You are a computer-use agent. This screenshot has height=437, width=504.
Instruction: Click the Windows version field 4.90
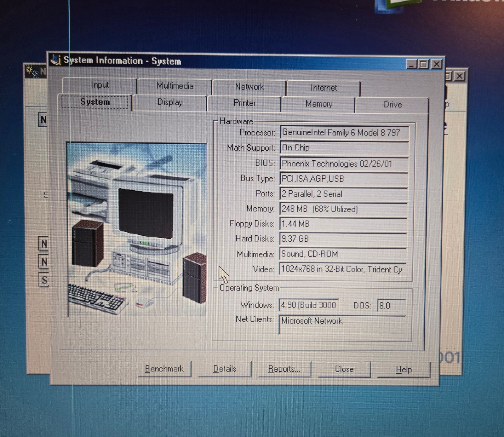(x=309, y=305)
